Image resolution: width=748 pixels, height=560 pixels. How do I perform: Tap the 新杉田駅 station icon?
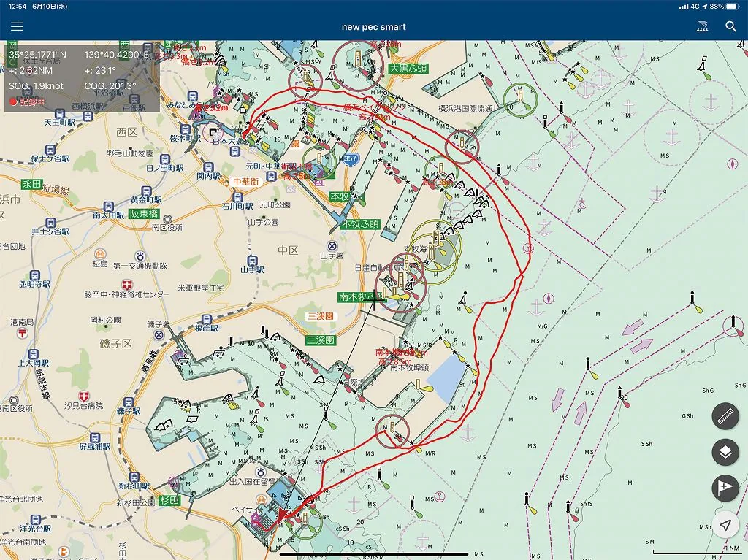point(134,477)
